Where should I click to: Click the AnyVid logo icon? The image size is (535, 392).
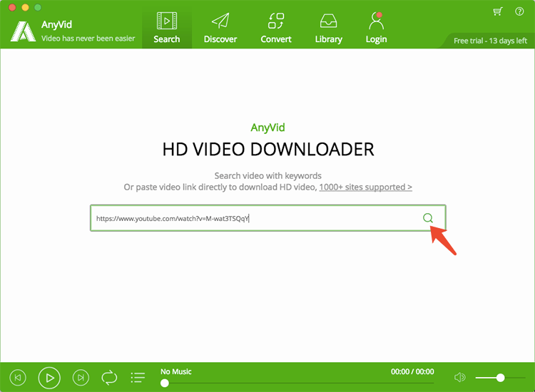pyautogui.click(x=23, y=31)
